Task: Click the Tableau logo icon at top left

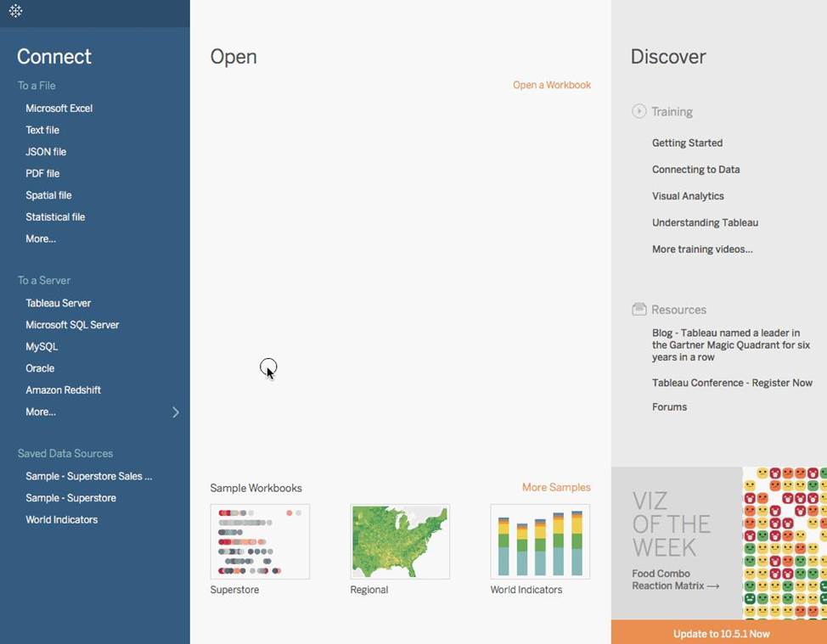Action: pos(15,11)
